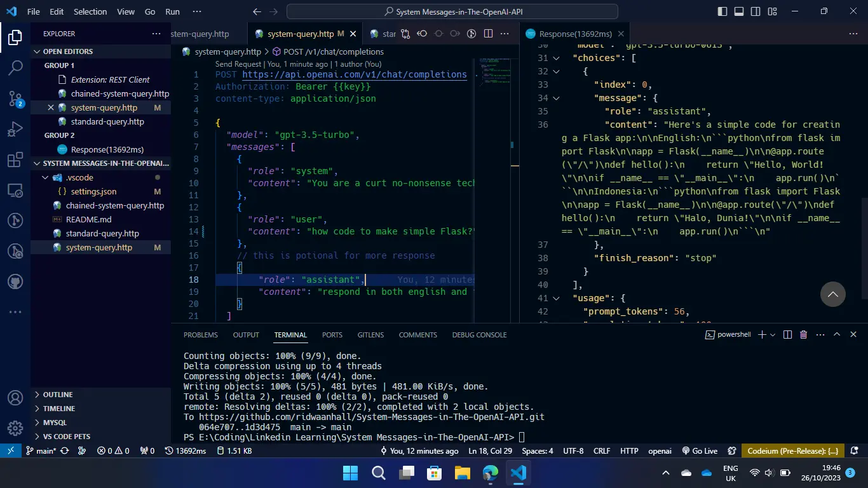868x488 pixels.
Task: Toggle Primary Side Bar layout icon
Action: (722, 11)
